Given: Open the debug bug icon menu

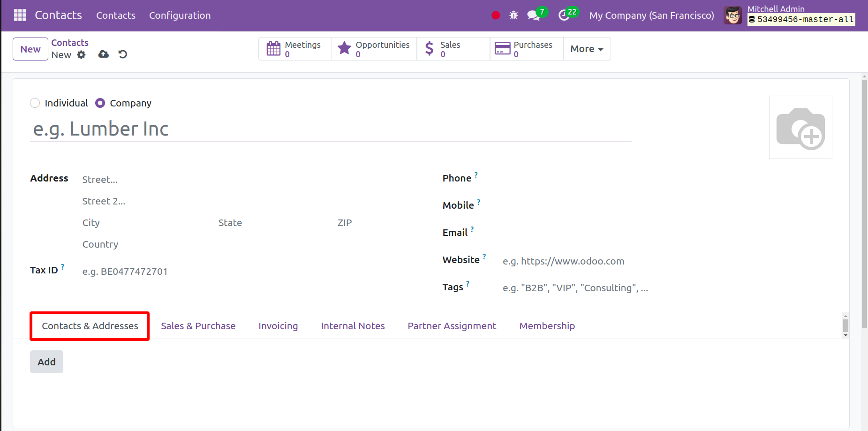Looking at the screenshot, I should point(514,15).
